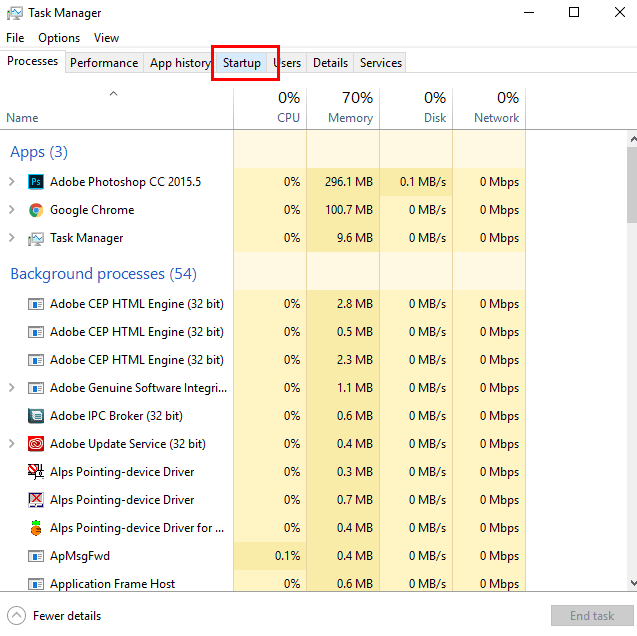Click the Task Manager row icon

(x=36, y=238)
